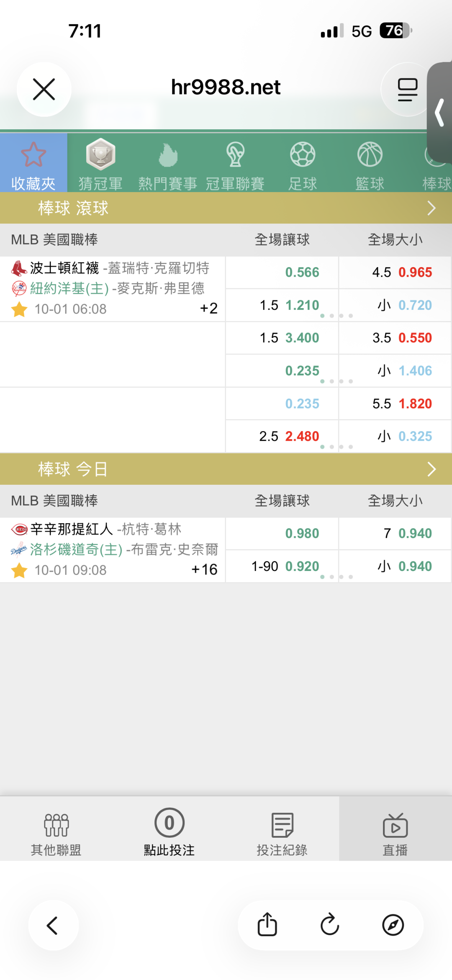Open 直播 live stream
452x980 pixels.
pos(395,831)
